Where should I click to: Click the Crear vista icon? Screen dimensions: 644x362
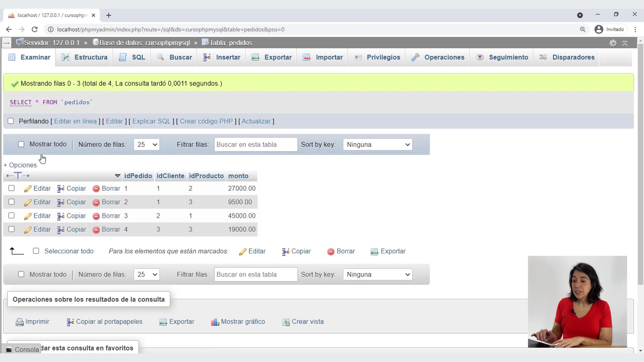[x=286, y=322]
